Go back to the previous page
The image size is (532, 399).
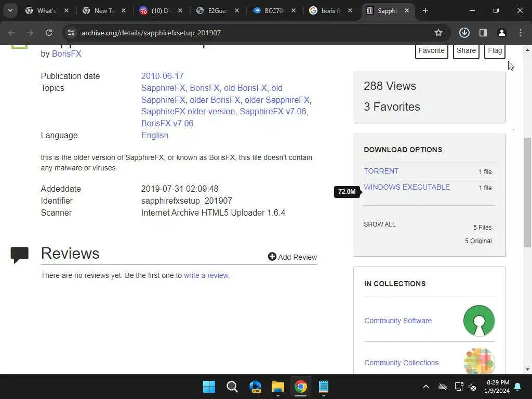pos(11,33)
